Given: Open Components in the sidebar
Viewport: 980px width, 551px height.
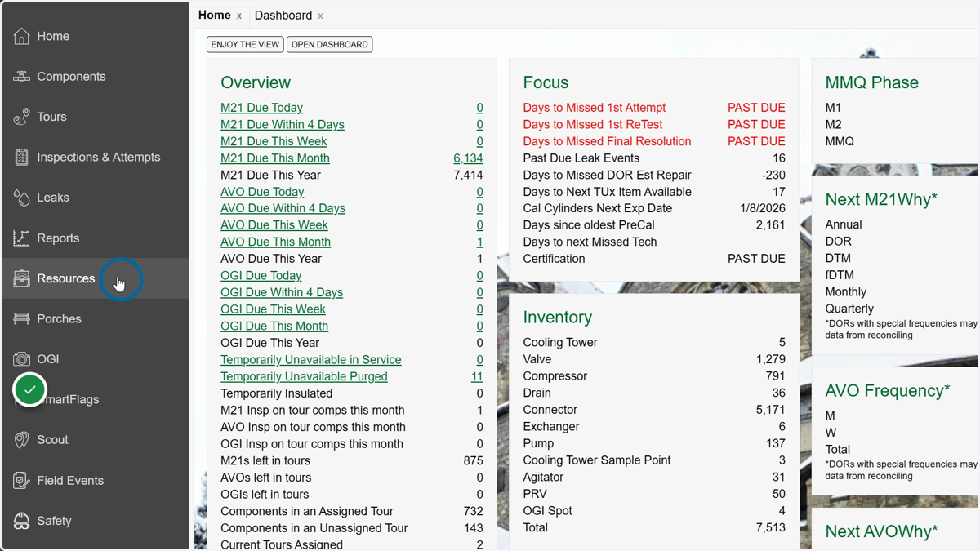Looking at the screenshot, I should pyautogui.click(x=96, y=77).
